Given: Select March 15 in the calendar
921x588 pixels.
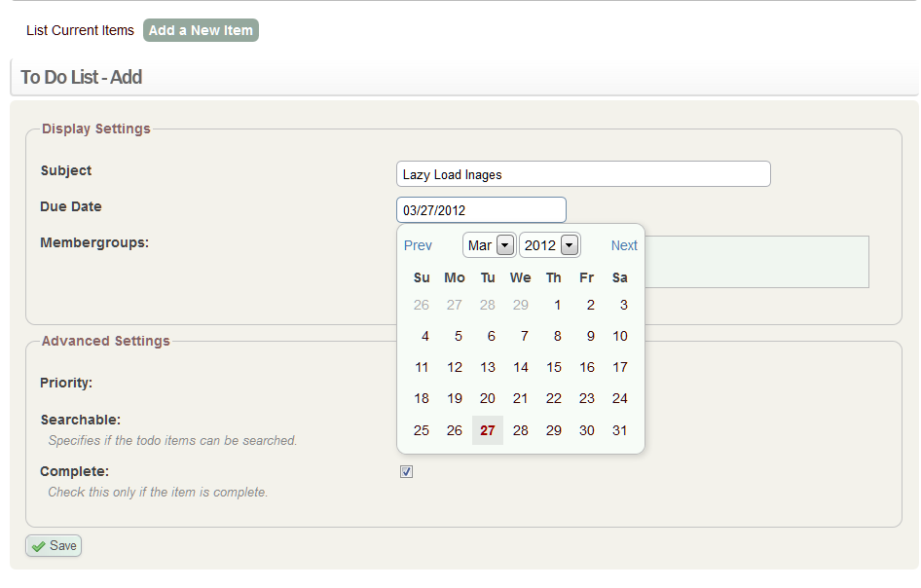Looking at the screenshot, I should 554,367.
